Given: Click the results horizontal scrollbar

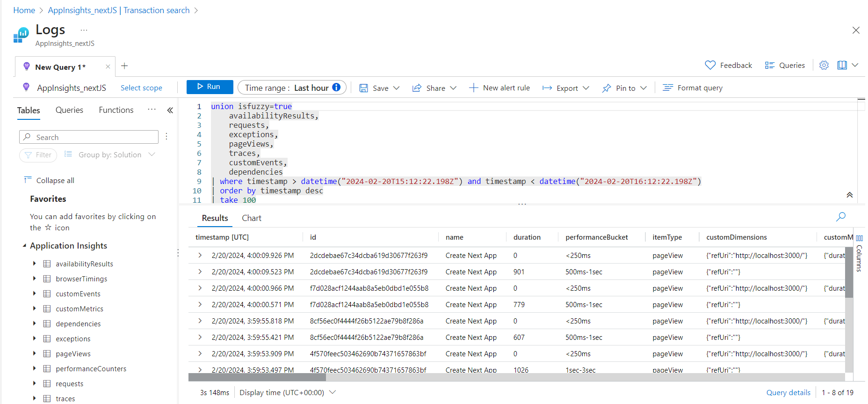Looking at the screenshot, I should [x=257, y=377].
